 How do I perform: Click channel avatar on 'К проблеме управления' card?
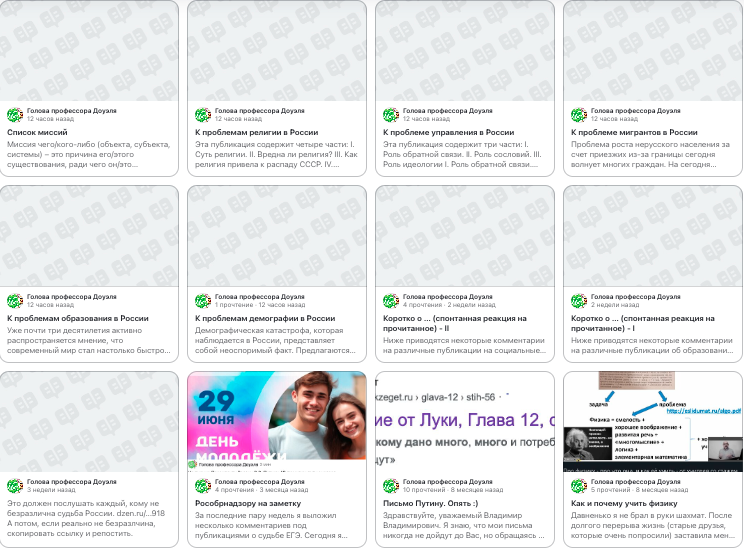click(391, 114)
